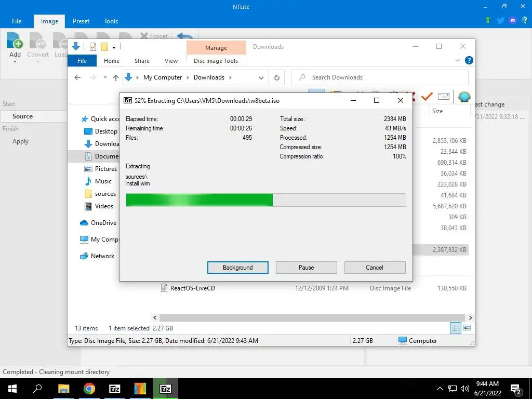Open the address bar history dropdown
Viewport: 532px width, 399px height.
click(x=261, y=78)
